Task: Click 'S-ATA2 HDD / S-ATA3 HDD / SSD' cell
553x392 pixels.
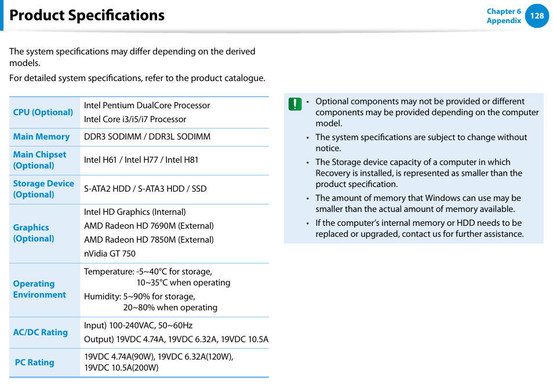Action: tap(145, 189)
